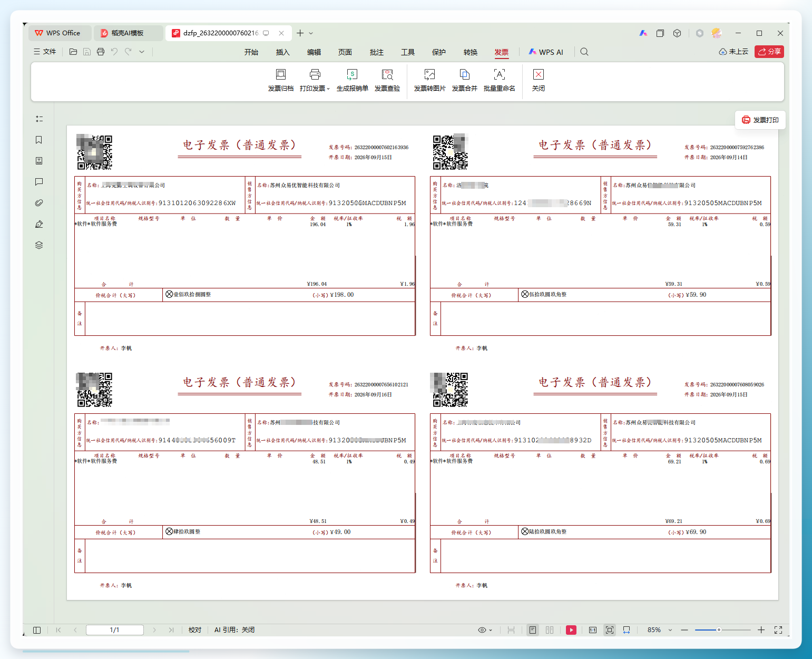Click the 未上云 cloud status button
This screenshot has height=659, width=812.
coord(733,52)
